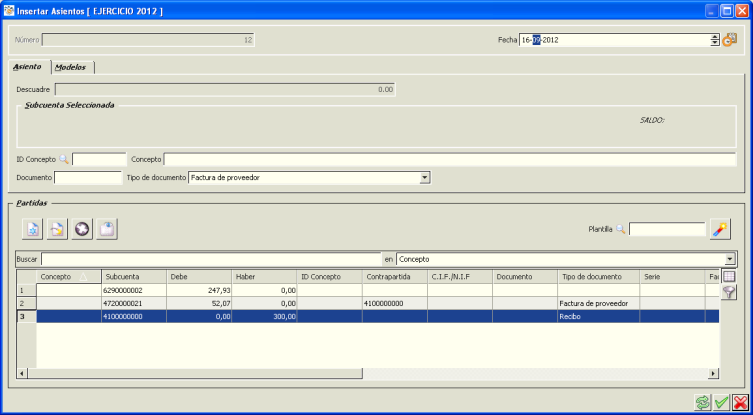Click the dark round delete line button
Viewport: 753px width, 415px height.
(82, 230)
